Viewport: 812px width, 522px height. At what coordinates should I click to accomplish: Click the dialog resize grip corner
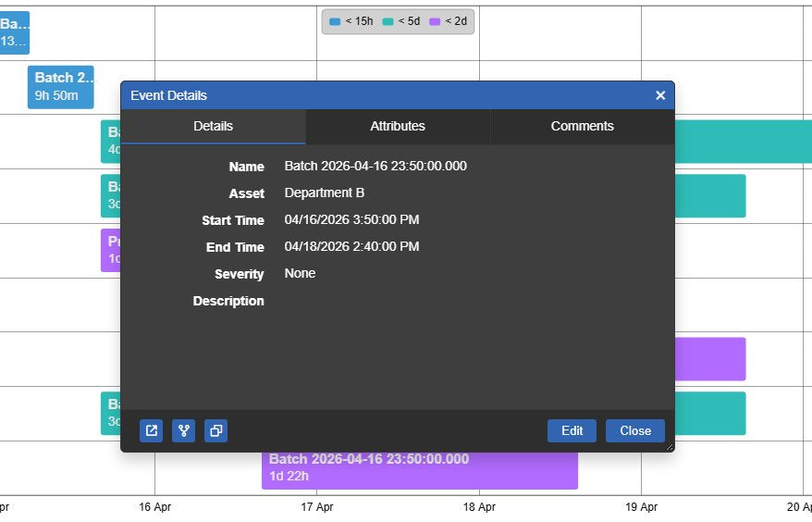point(670,447)
